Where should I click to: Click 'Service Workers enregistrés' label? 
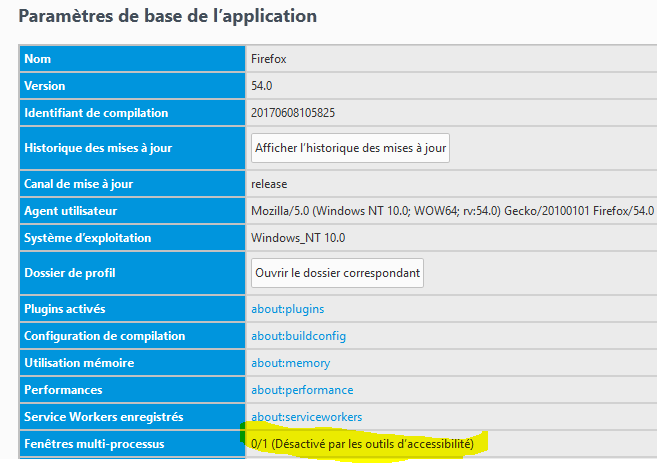click(103, 417)
